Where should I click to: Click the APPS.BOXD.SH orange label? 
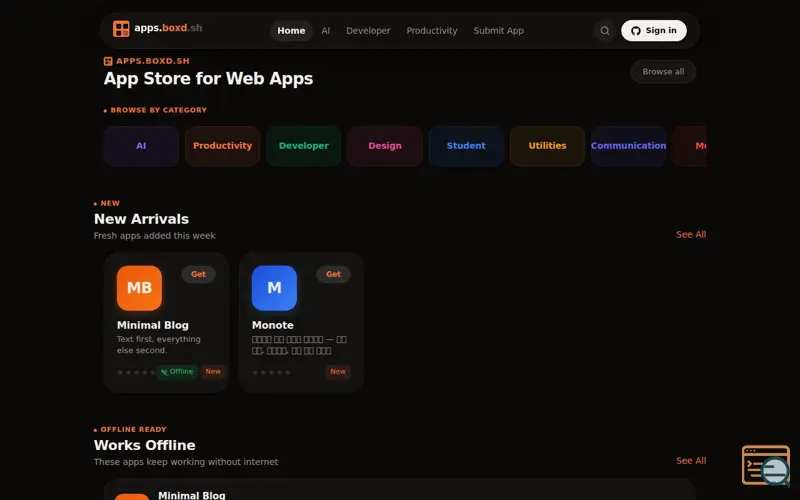(x=153, y=61)
